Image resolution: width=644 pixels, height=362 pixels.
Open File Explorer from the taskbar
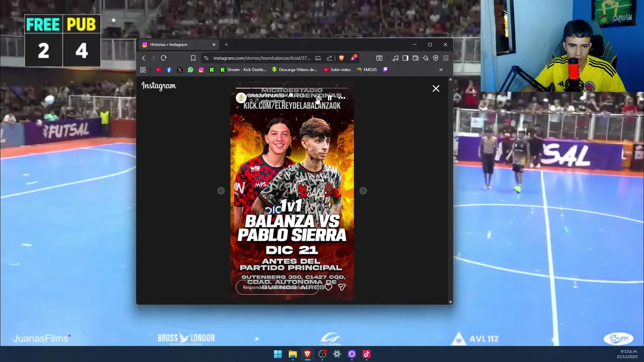tap(292, 354)
